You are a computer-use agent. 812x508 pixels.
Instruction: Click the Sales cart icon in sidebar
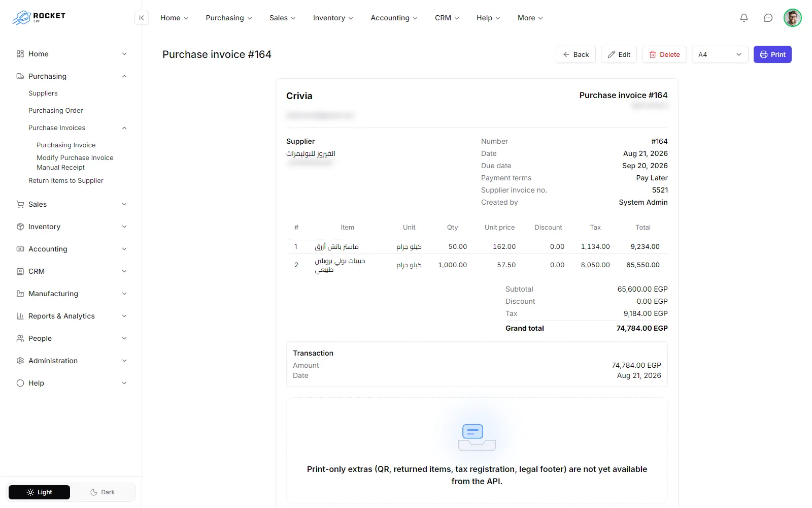click(20, 204)
